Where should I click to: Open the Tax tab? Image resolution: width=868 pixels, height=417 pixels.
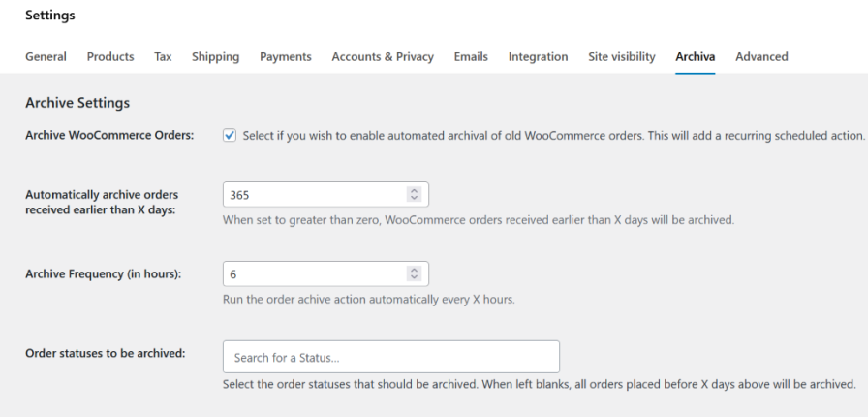coord(163,57)
